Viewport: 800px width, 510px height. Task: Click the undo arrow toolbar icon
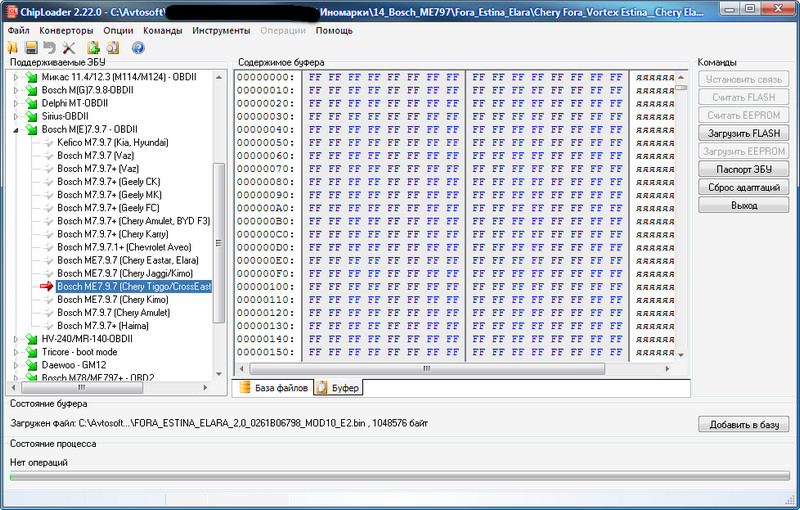coord(49,47)
